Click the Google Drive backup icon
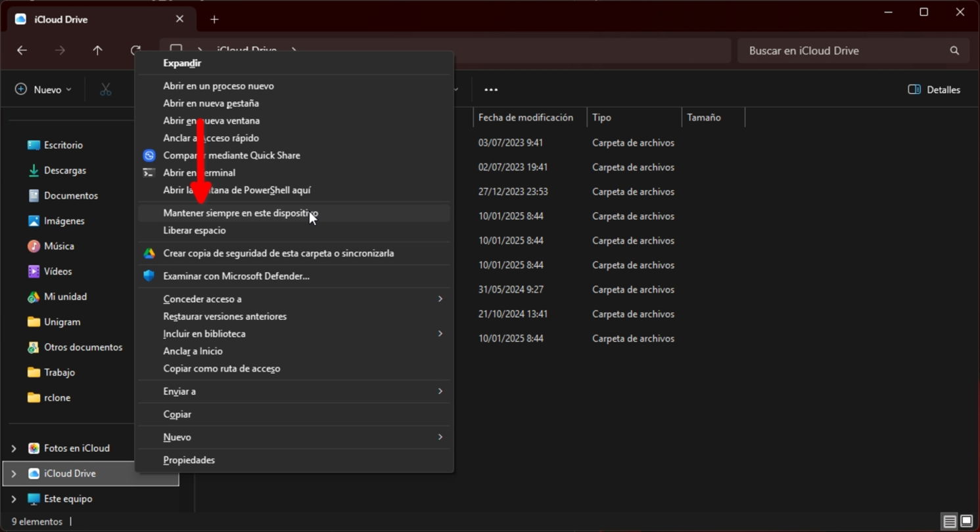The height and width of the screenshot is (532, 980). [x=149, y=254]
